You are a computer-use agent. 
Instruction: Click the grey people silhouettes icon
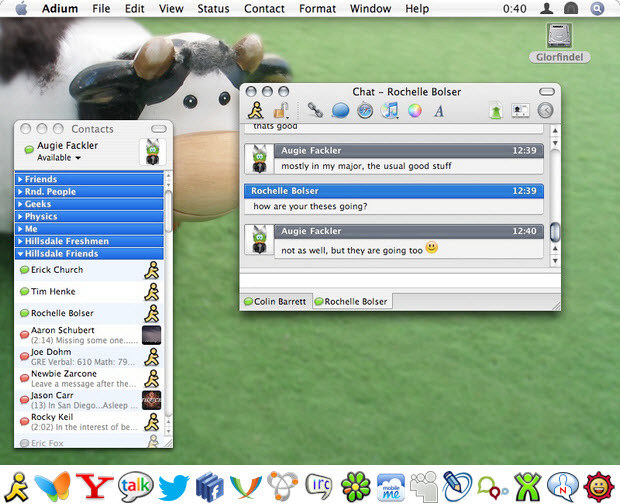coord(423,487)
